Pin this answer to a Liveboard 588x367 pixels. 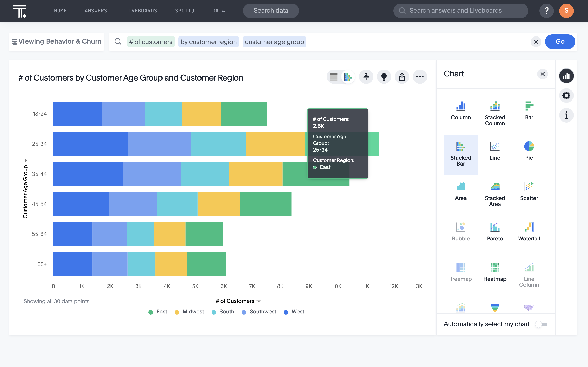click(366, 77)
